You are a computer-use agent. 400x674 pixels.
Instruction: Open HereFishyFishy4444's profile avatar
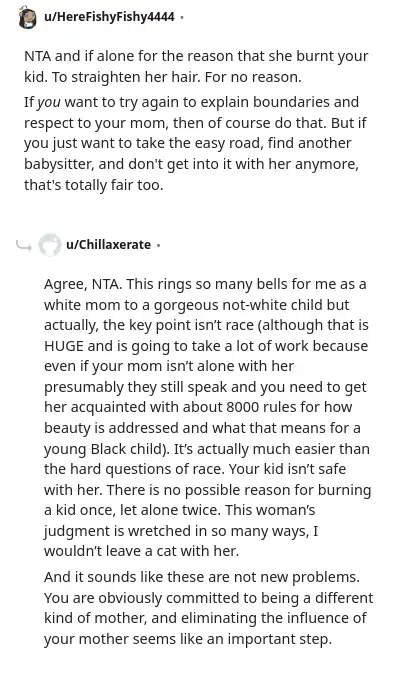coord(27,17)
